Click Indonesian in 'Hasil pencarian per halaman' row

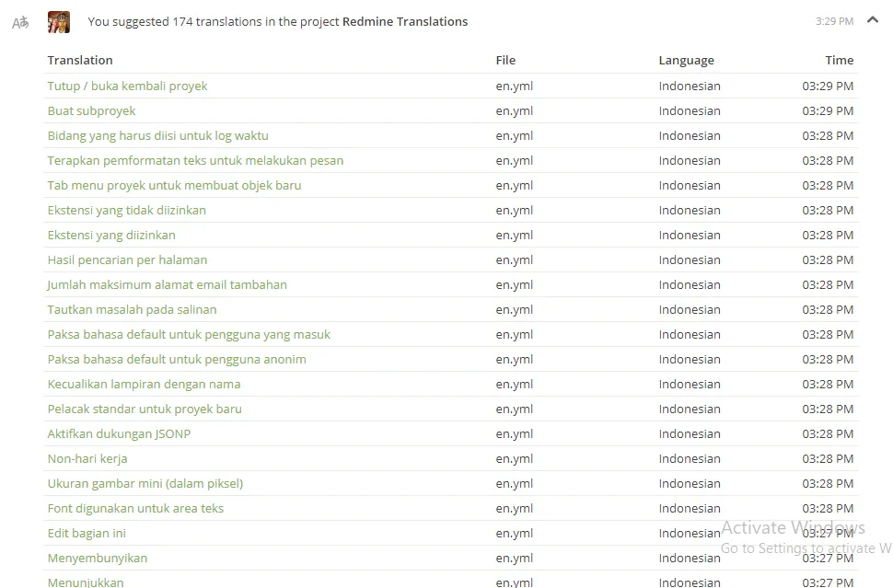tap(690, 260)
